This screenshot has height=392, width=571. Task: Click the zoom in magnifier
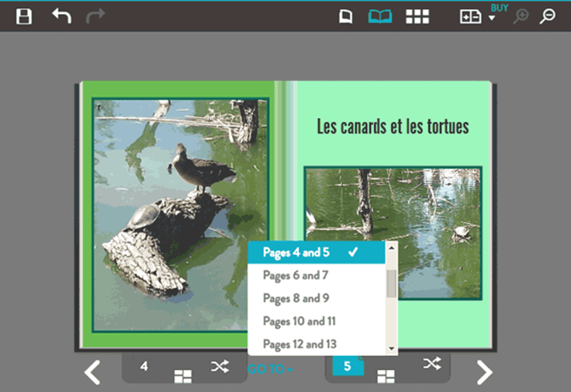click(520, 16)
